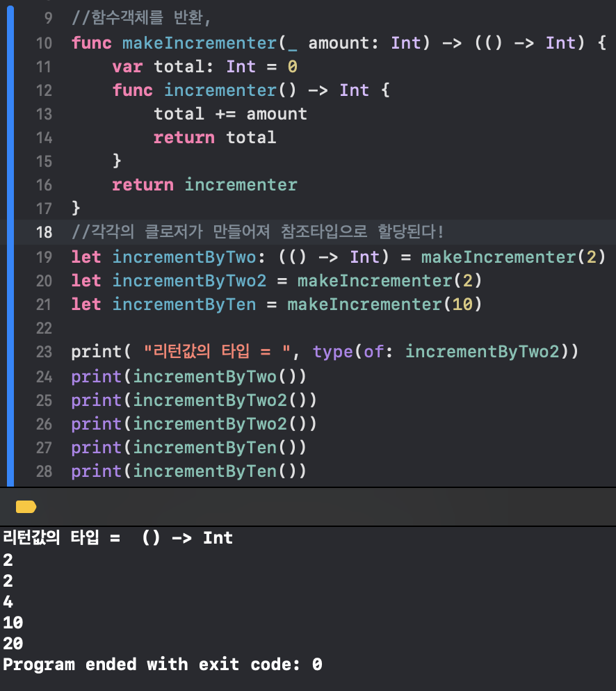Screen dimensions: 616x691
Task: Click line number 16 in the gutter
Action: pyautogui.click(x=44, y=185)
